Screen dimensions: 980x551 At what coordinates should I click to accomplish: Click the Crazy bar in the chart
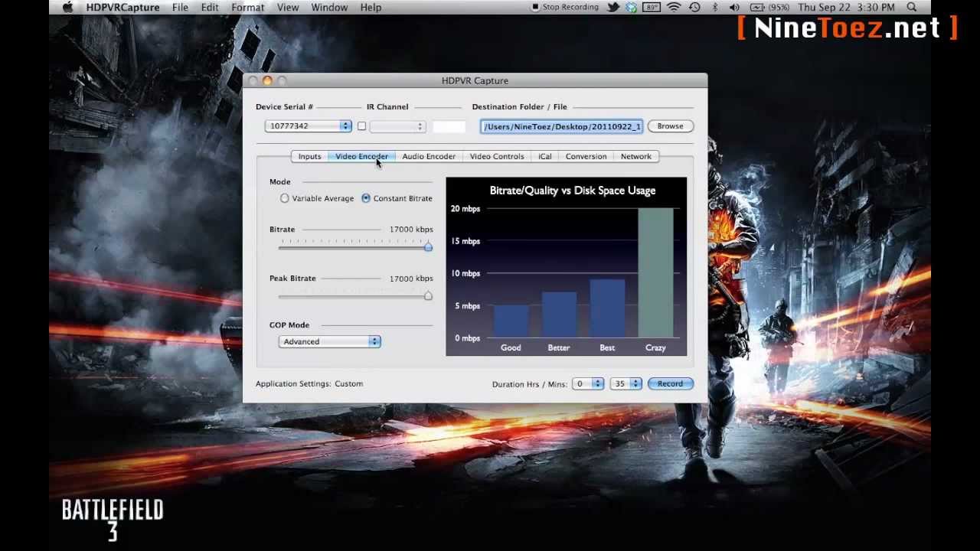point(655,272)
